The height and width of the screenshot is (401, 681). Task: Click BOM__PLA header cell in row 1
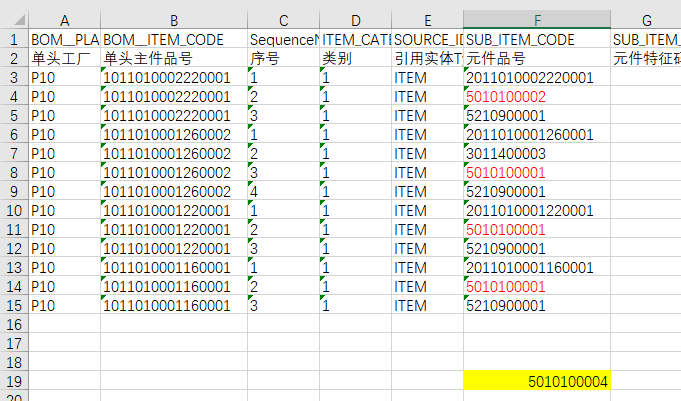coord(64,39)
